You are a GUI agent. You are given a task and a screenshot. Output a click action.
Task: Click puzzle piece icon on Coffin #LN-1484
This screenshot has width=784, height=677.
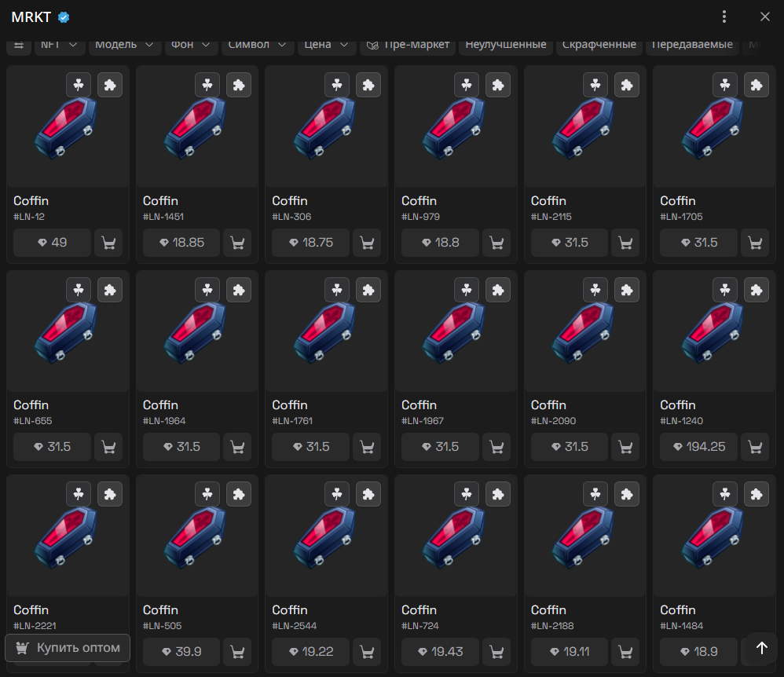click(757, 494)
